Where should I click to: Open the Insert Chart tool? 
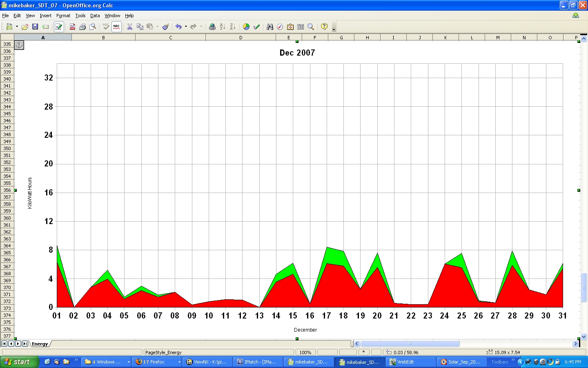pos(246,27)
